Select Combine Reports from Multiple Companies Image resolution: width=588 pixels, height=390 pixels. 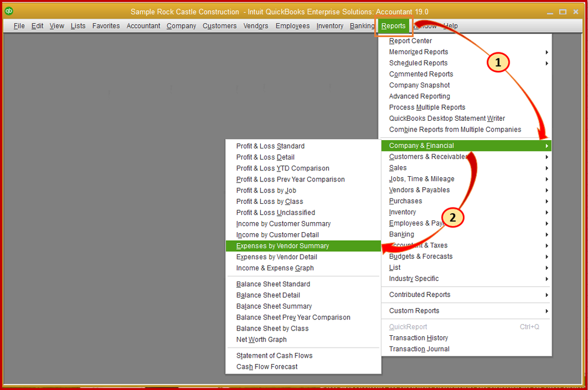(467, 130)
